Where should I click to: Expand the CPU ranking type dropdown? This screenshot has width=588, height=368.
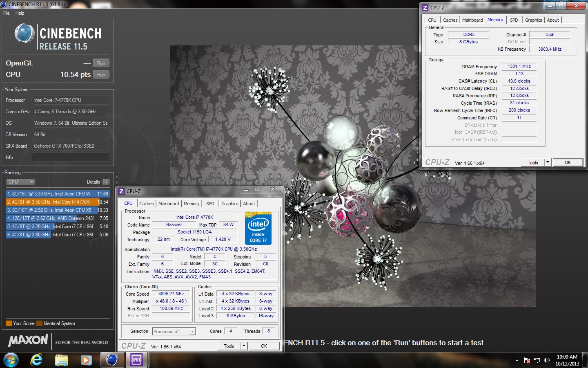click(x=20, y=182)
